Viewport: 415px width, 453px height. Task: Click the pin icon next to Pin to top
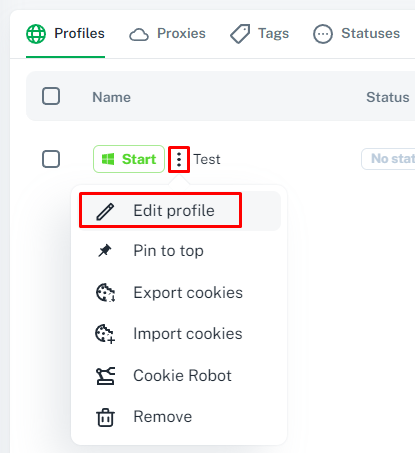tap(105, 250)
